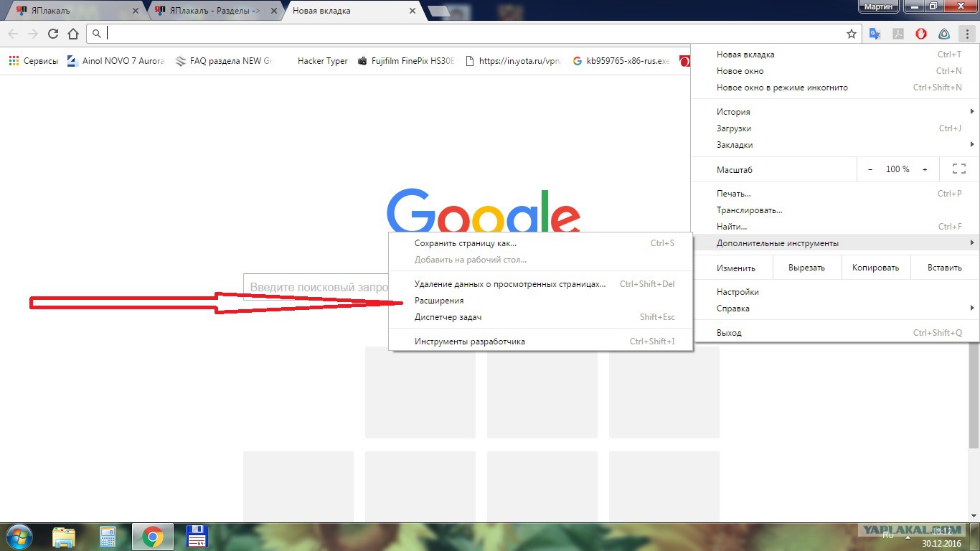Viewport: 980px width, 551px height.
Task: Open Загрузки from the Chrome menu
Action: (835, 128)
